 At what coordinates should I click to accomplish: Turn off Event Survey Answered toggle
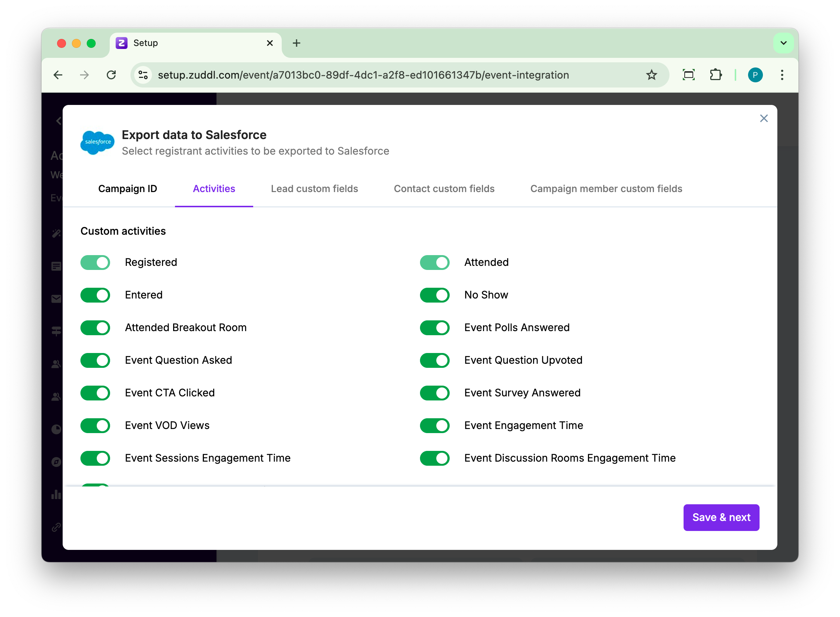click(x=434, y=393)
